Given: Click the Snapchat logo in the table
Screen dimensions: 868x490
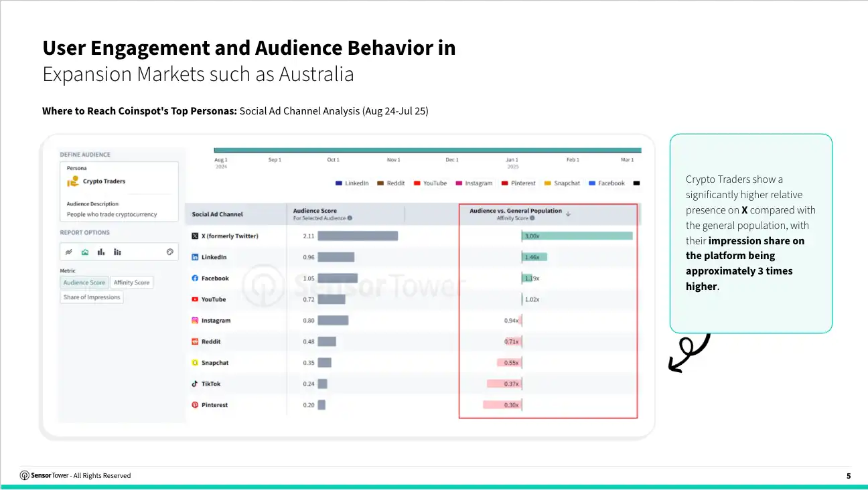Looking at the screenshot, I should coord(195,363).
